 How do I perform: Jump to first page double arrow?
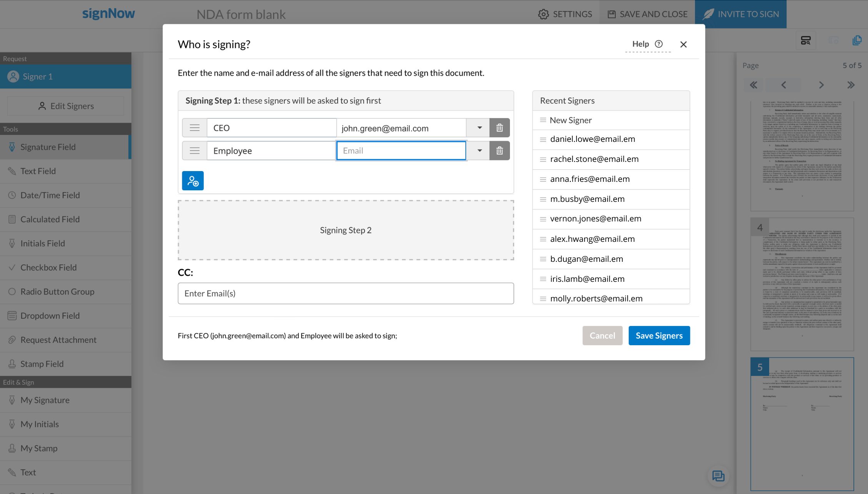click(x=753, y=85)
